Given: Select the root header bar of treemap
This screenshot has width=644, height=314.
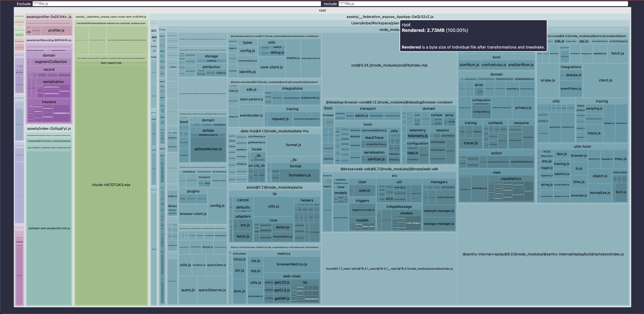Looking at the screenshot, I should tap(322, 10).
